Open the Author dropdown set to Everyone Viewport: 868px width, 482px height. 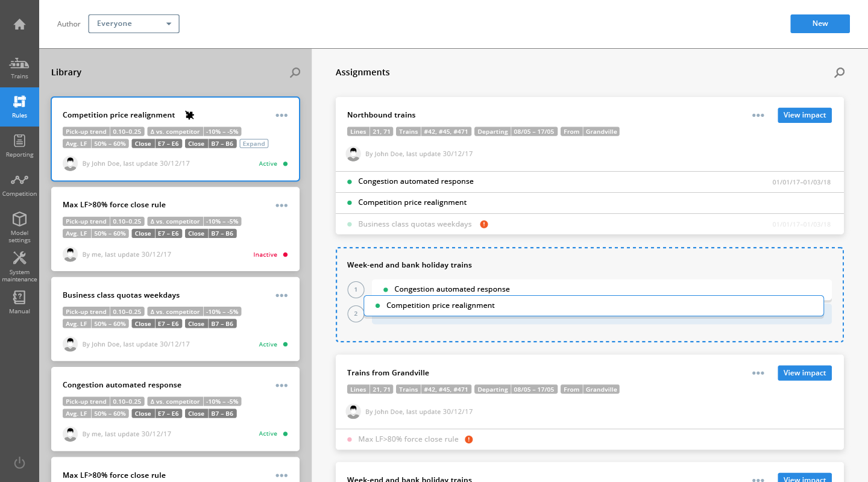pyautogui.click(x=134, y=23)
